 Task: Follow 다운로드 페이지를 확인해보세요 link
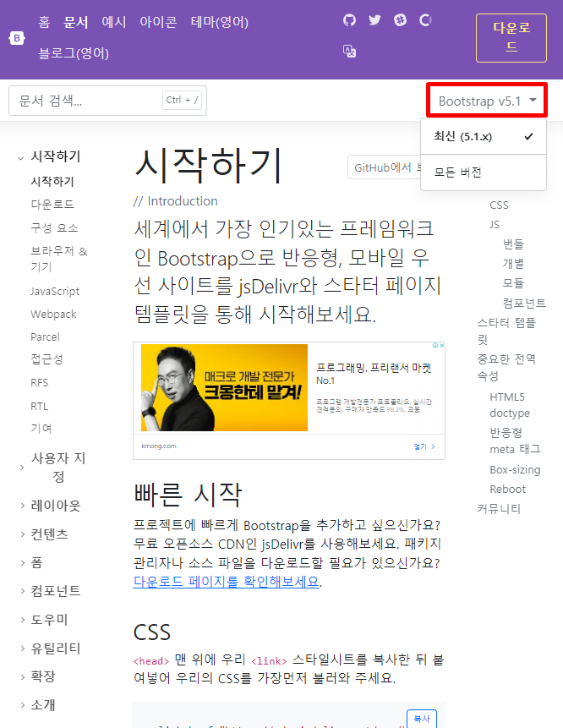click(x=226, y=581)
